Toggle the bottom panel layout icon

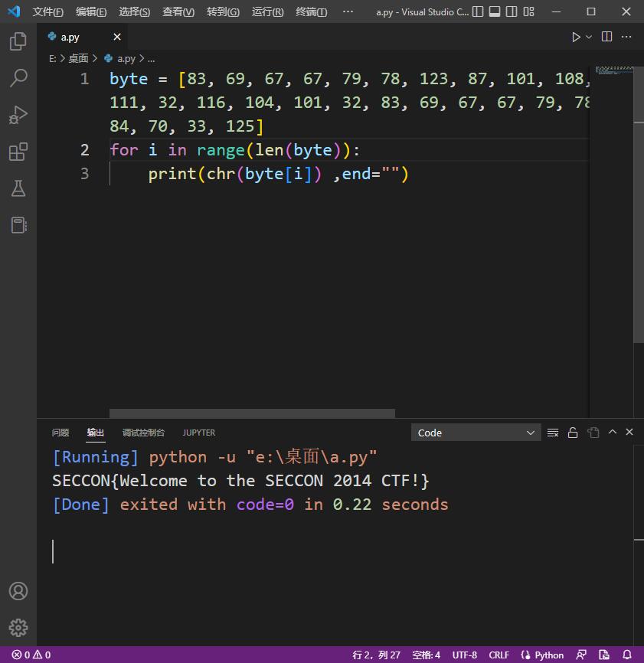[495, 11]
